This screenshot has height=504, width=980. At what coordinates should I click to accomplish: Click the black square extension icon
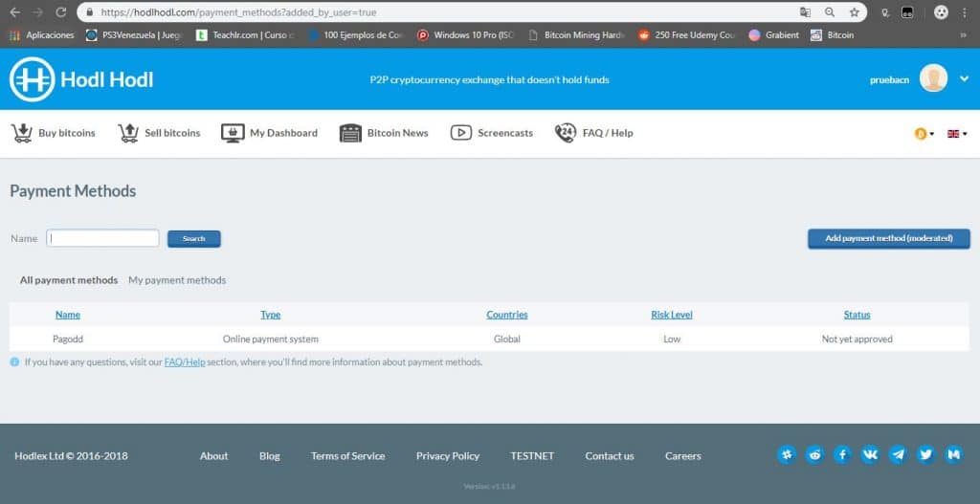pyautogui.click(x=907, y=12)
